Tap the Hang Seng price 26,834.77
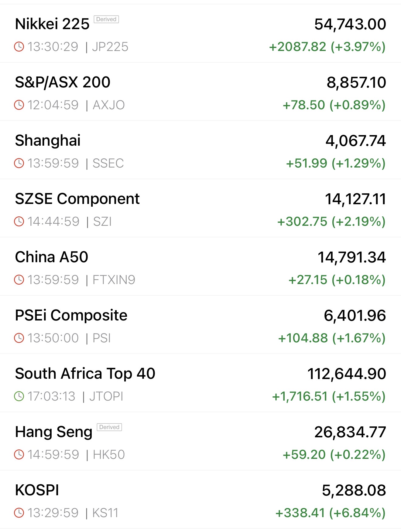The image size is (401, 532). 350,432
